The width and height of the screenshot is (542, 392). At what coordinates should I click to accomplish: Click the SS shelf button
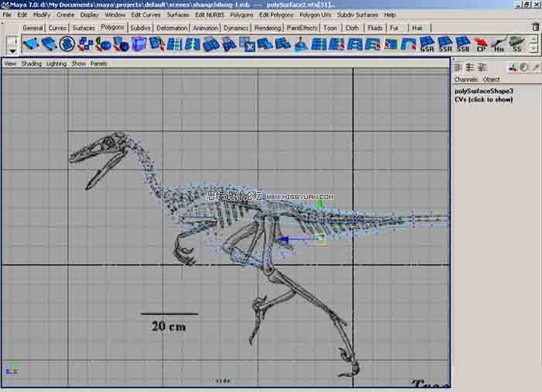pyautogui.click(x=516, y=44)
